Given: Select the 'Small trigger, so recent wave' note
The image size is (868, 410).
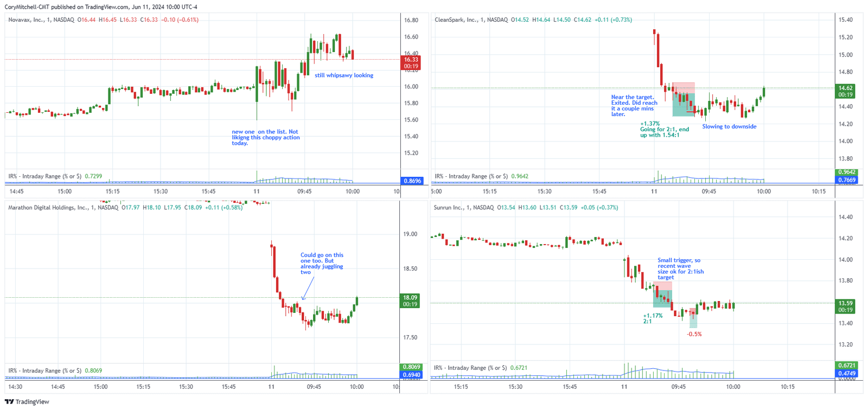Looking at the screenshot, I should pos(680,268).
